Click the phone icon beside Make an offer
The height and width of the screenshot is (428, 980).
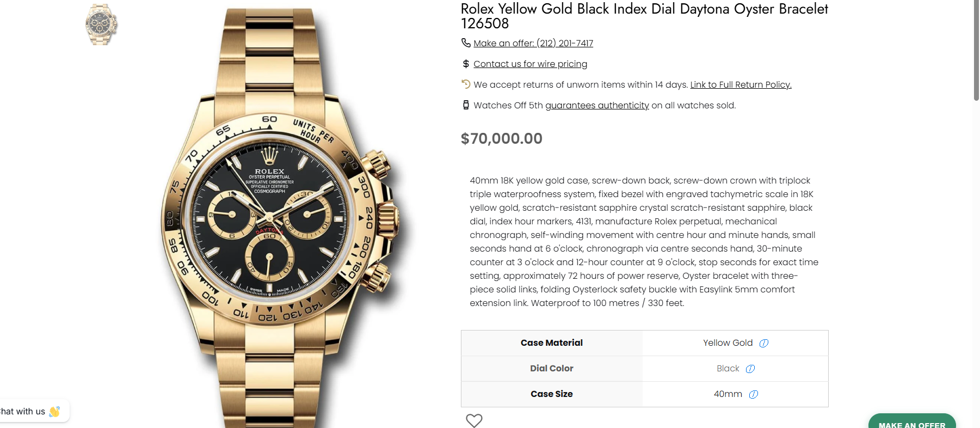pos(466,42)
